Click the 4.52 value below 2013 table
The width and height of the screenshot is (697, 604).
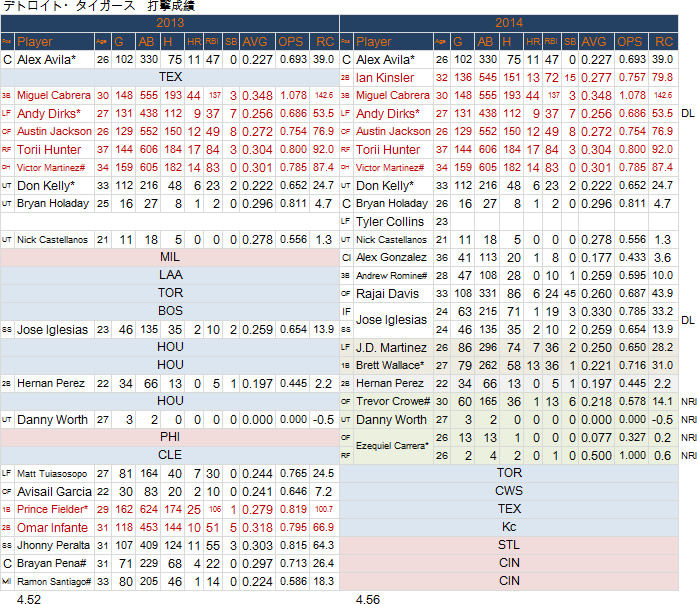29,599
